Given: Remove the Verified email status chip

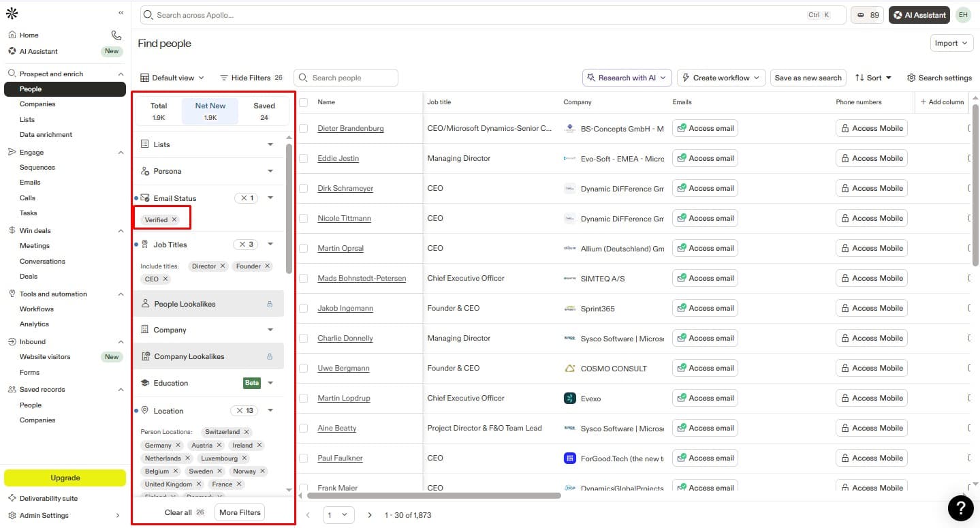Looking at the screenshot, I should [174, 219].
